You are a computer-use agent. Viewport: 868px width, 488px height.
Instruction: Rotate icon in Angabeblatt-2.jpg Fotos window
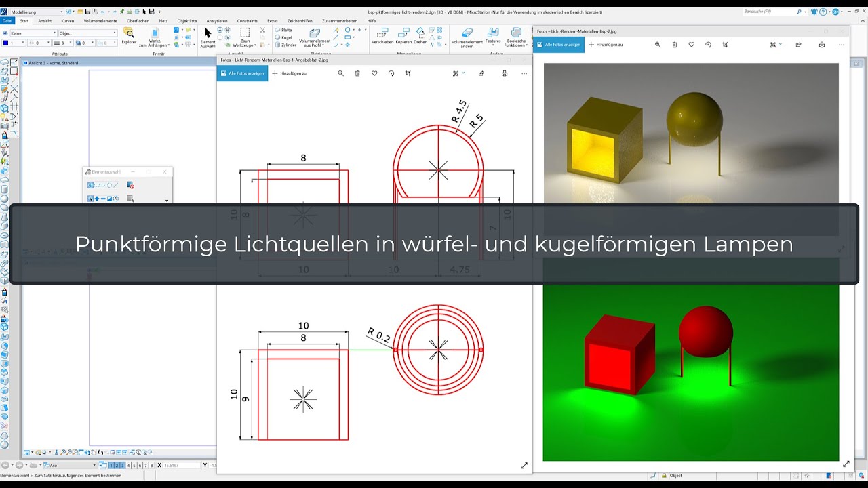tap(391, 73)
